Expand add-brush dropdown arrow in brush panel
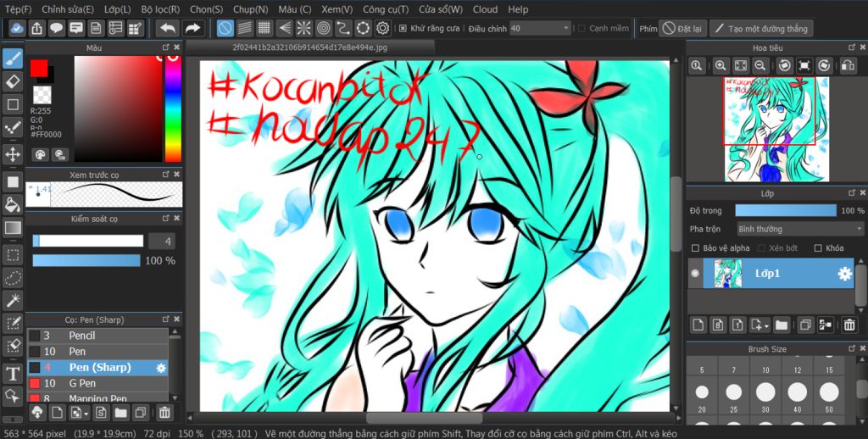This screenshot has height=439, width=868. pyautogui.click(x=87, y=413)
